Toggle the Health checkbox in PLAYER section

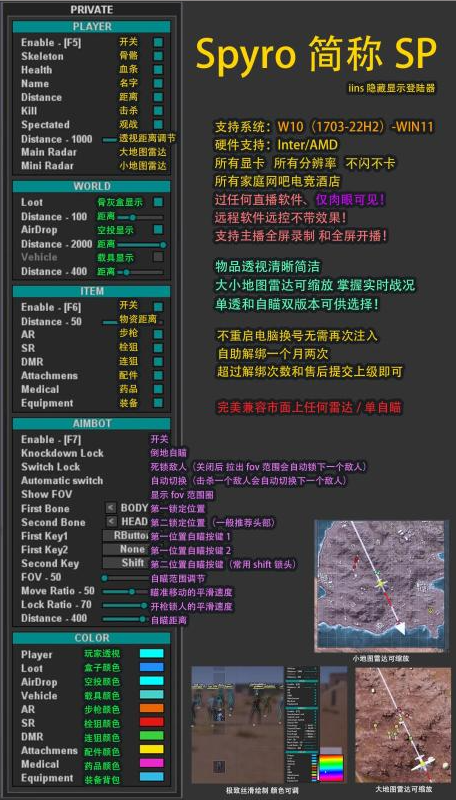click(158, 70)
